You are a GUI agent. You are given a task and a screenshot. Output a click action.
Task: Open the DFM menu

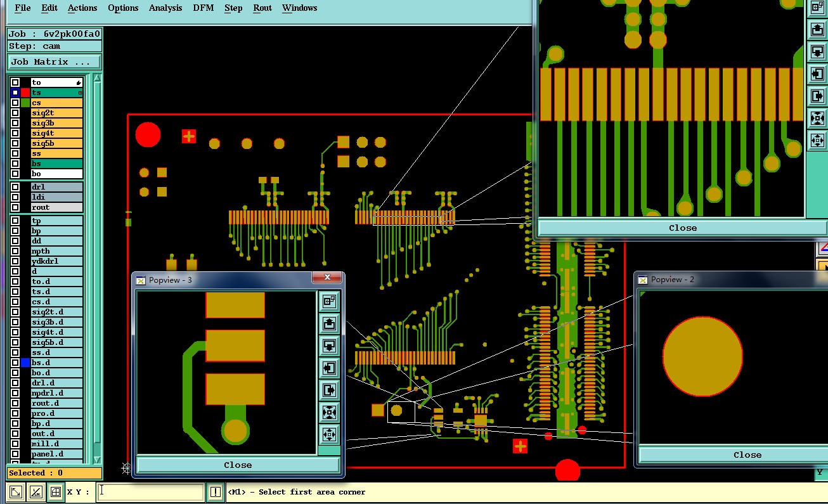tap(204, 8)
